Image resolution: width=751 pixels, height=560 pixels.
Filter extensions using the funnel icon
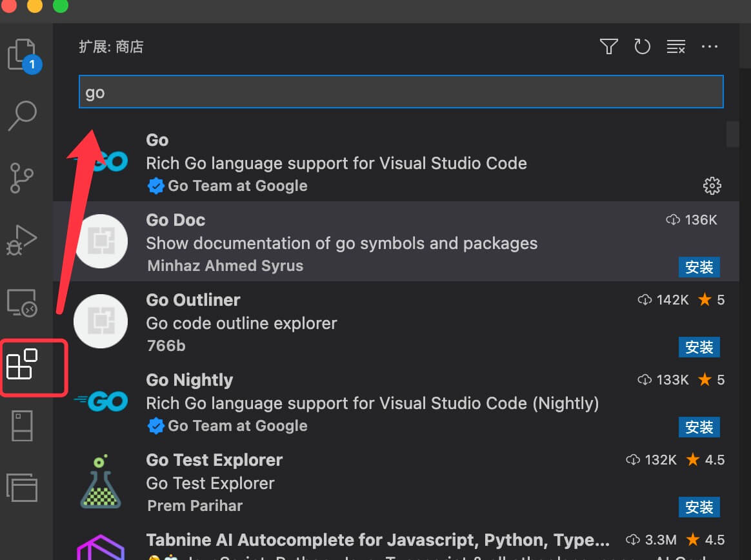click(x=608, y=46)
